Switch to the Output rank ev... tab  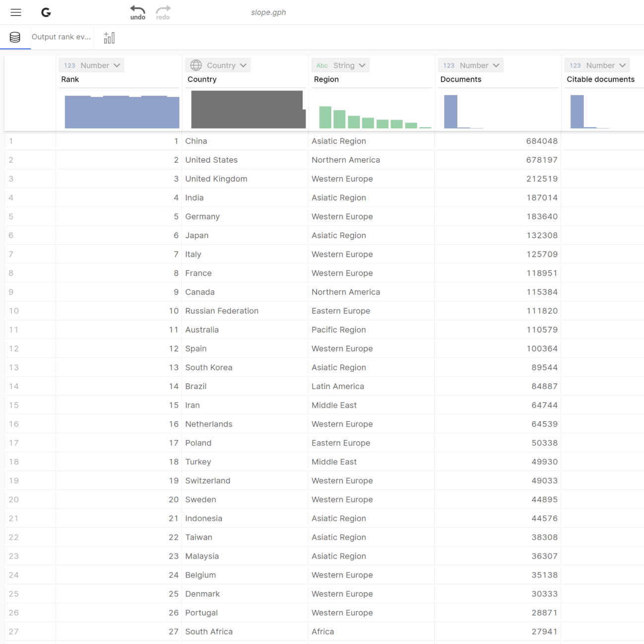(62, 37)
